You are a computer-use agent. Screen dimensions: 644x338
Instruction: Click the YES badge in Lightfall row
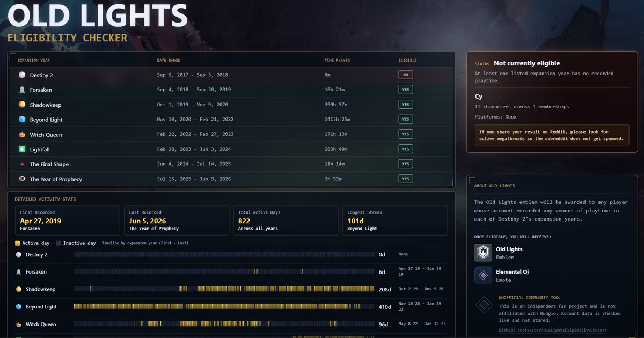406,149
